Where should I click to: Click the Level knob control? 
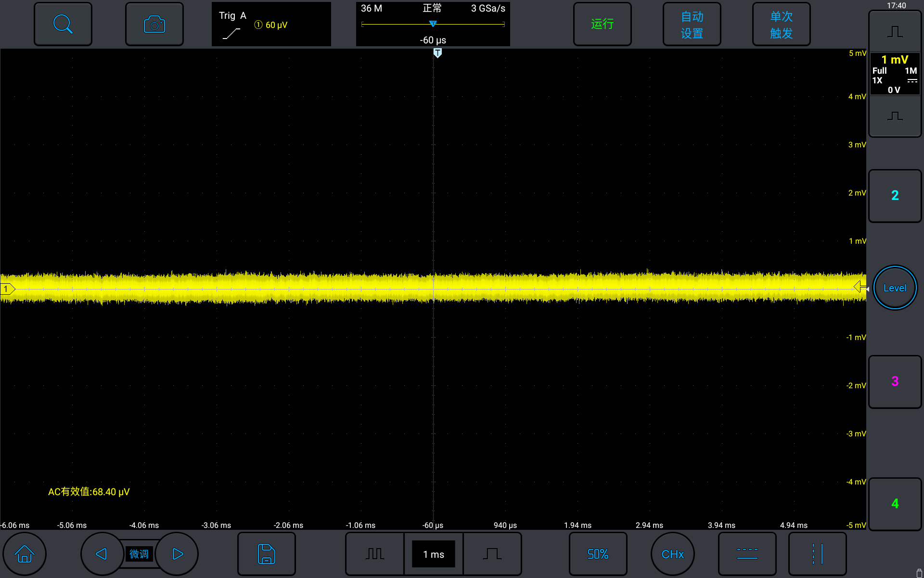895,288
